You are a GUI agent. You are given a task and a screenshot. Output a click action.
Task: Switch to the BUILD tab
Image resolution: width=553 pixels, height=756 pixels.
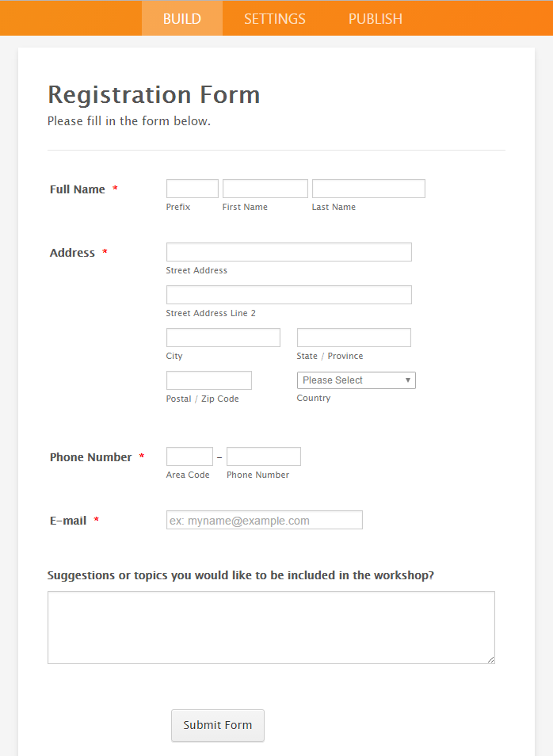click(x=182, y=18)
